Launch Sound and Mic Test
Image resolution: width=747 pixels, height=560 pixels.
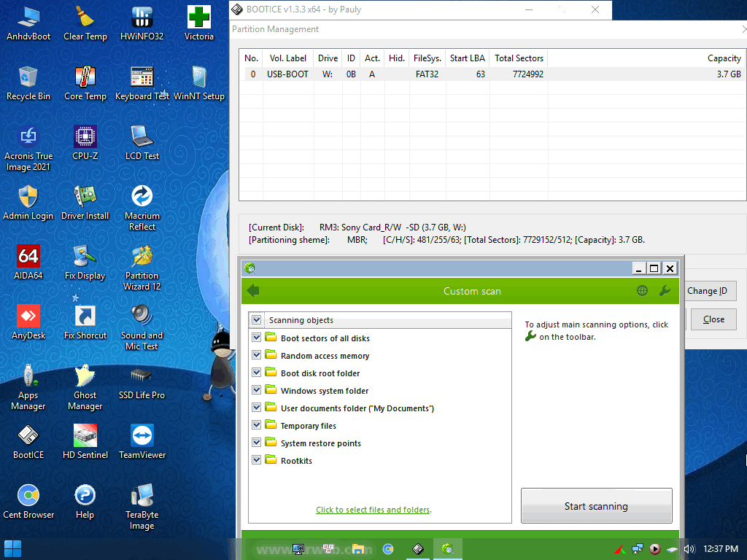142,328
